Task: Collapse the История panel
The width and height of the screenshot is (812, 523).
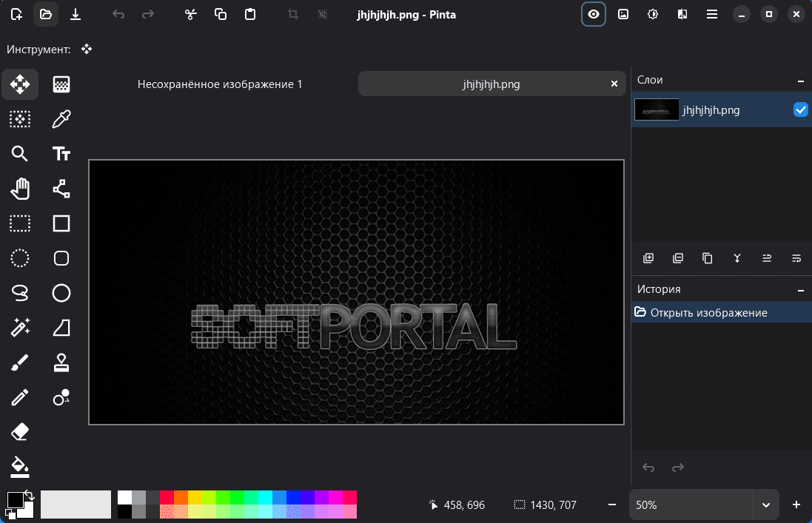Action: click(801, 290)
